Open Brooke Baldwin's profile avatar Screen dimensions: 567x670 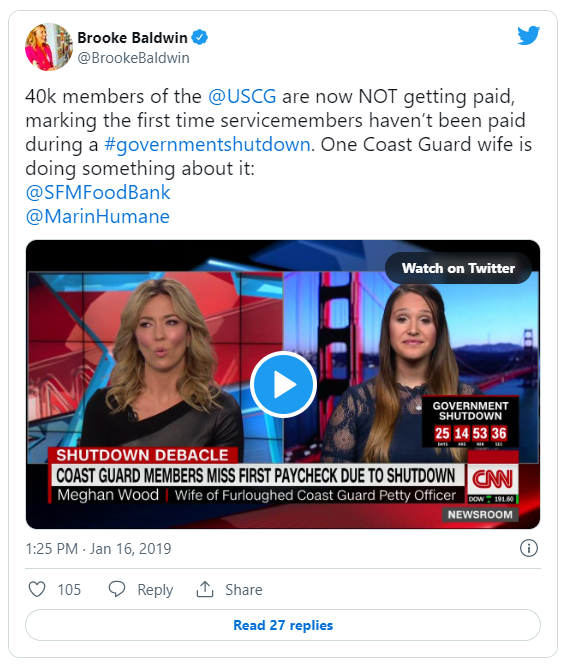click(x=49, y=47)
